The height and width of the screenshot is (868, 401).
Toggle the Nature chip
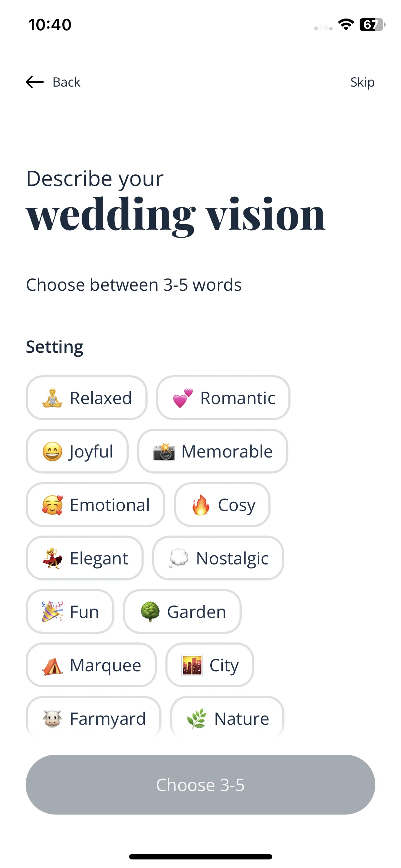pyautogui.click(x=227, y=717)
